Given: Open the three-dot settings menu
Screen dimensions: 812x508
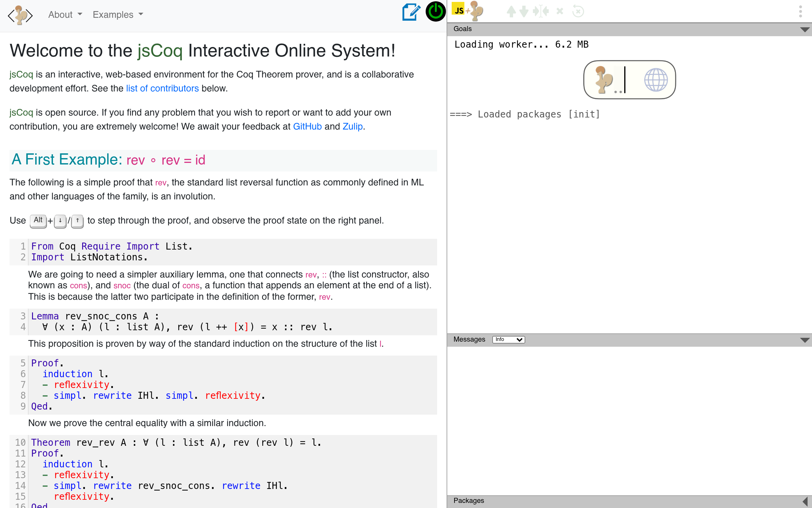Looking at the screenshot, I should (x=800, y=11).
